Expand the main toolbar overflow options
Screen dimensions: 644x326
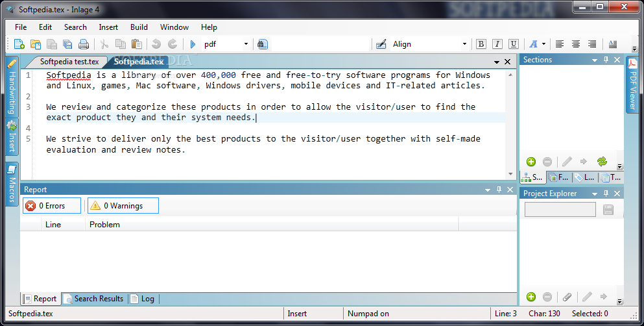pos(634,49)
